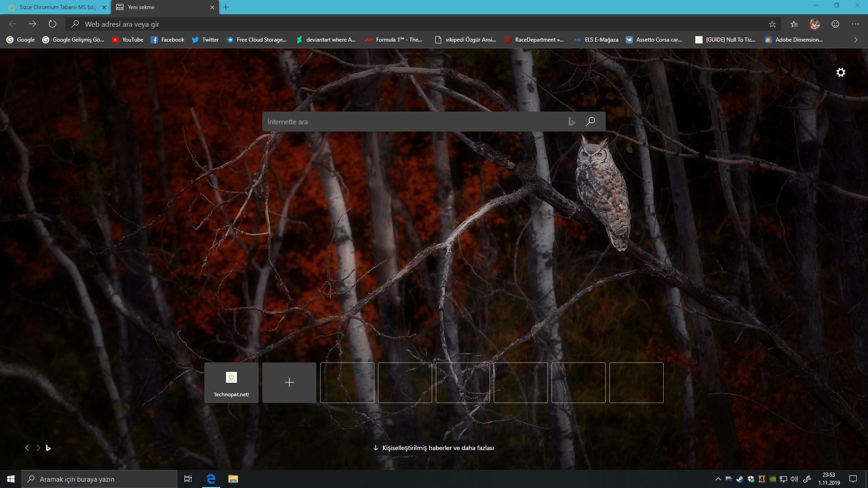Click the Bing search magnifier icon

point(590,122)
